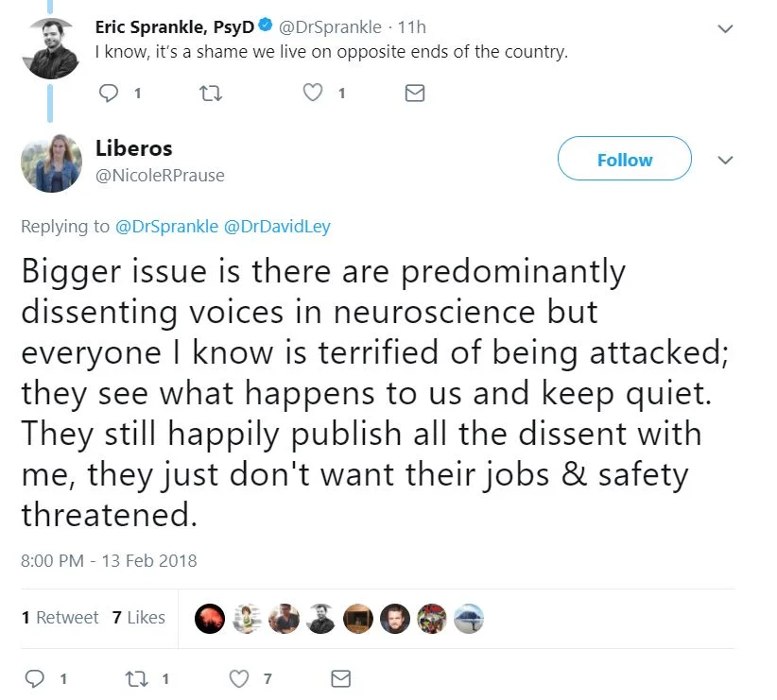The width and height of the screenshot is (777, 700).
Task: Retweet the Liberos tweet
Action: [x=138, y=678]
